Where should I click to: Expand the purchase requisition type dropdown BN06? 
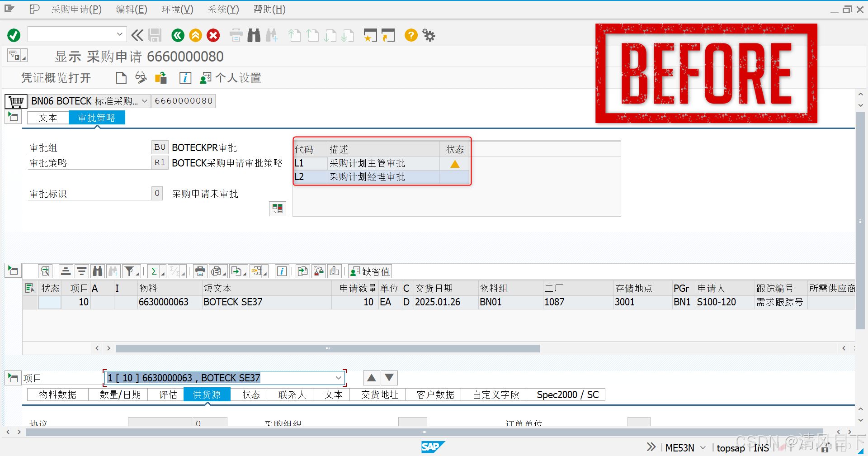144,101
